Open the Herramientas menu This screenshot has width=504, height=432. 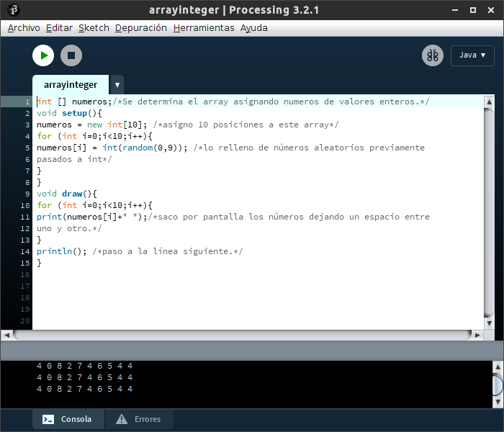tap(204, 28)
